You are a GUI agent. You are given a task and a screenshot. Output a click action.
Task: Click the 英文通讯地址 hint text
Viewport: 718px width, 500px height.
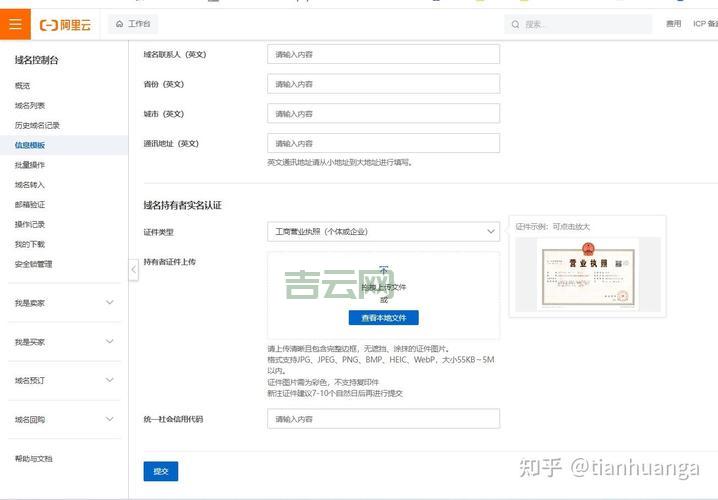[340, 163]
